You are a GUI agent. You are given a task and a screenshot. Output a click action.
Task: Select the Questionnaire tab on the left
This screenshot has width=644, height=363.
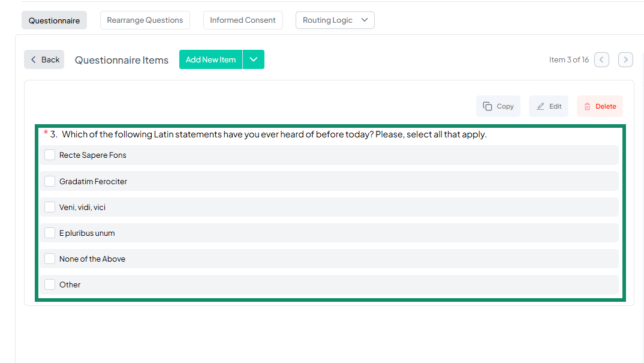click(54, 20)
